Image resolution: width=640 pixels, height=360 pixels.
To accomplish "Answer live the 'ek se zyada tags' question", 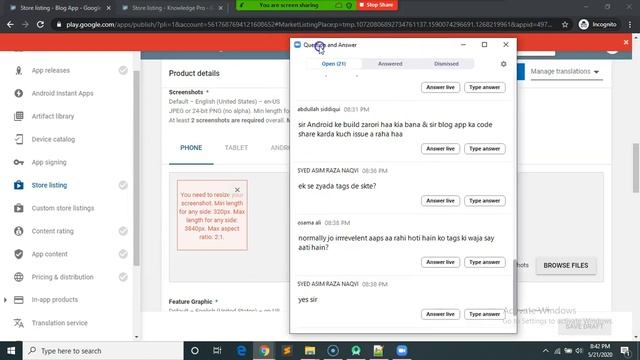I will (x=440, y=201).
